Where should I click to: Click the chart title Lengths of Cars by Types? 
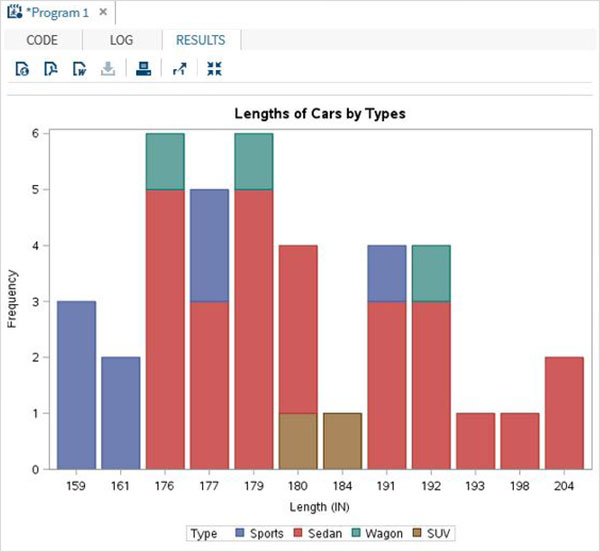(319, 113)
